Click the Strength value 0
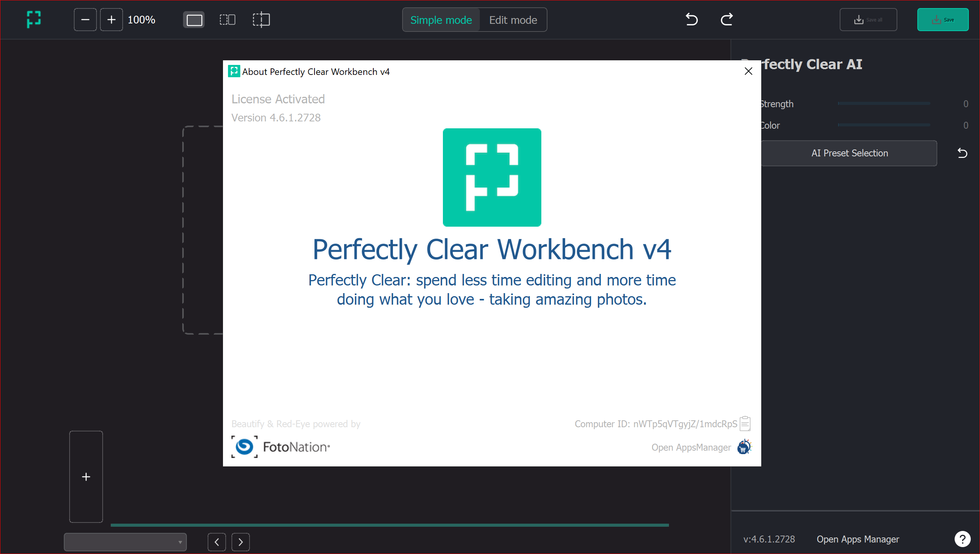Viewport: 980px width, 554px height. click(965, 104)
